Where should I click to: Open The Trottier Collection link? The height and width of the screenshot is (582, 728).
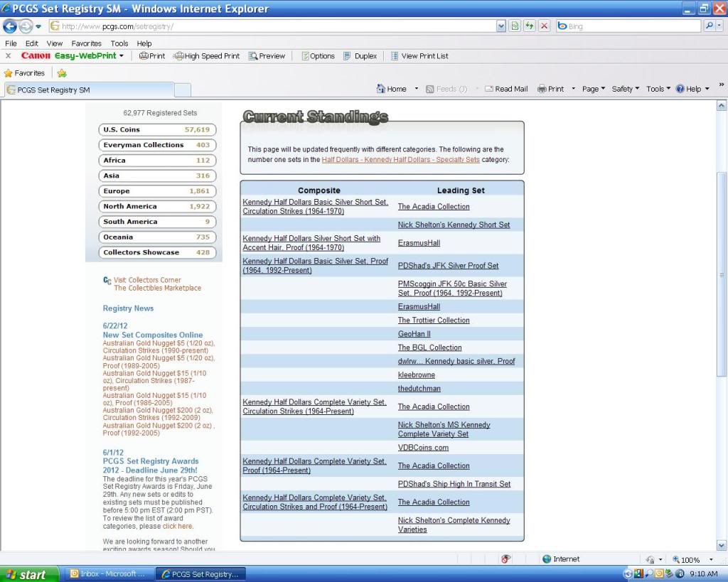[434, 320]
